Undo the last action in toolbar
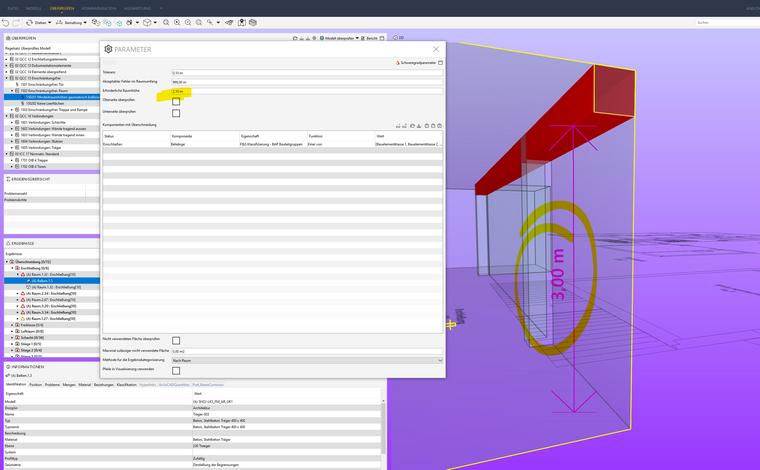This screenshot has height=470, width=760. pyautogui.click(x=5, y=23)
